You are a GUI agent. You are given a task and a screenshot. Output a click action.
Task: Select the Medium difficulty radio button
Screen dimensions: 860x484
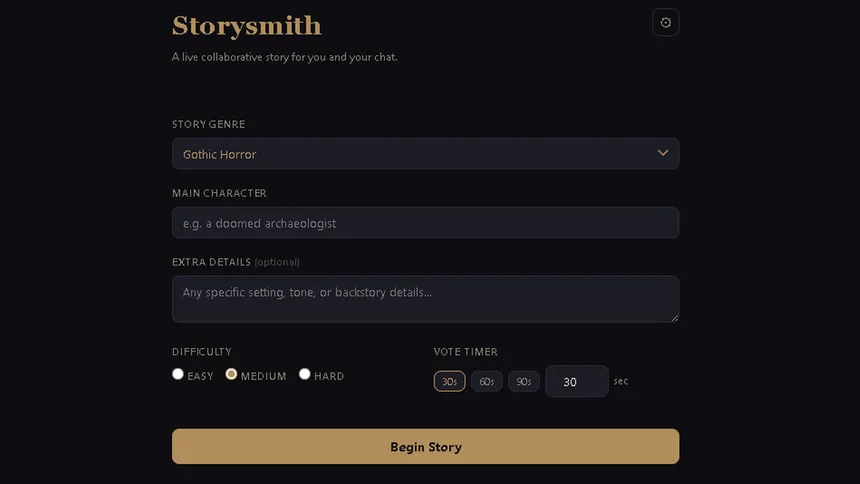pyautogui.click(x=231, y=374)
